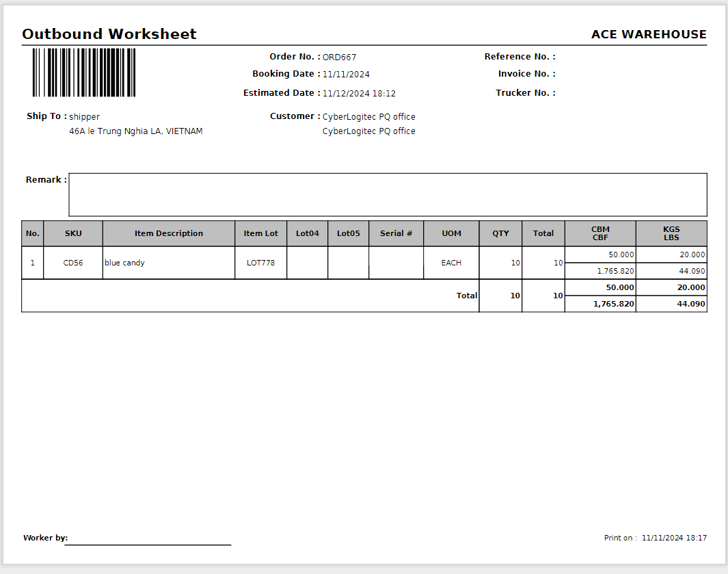This screenshot has width=728, height=574.
Task: Click the Serial # column header
Action: [x=396, y=233]
